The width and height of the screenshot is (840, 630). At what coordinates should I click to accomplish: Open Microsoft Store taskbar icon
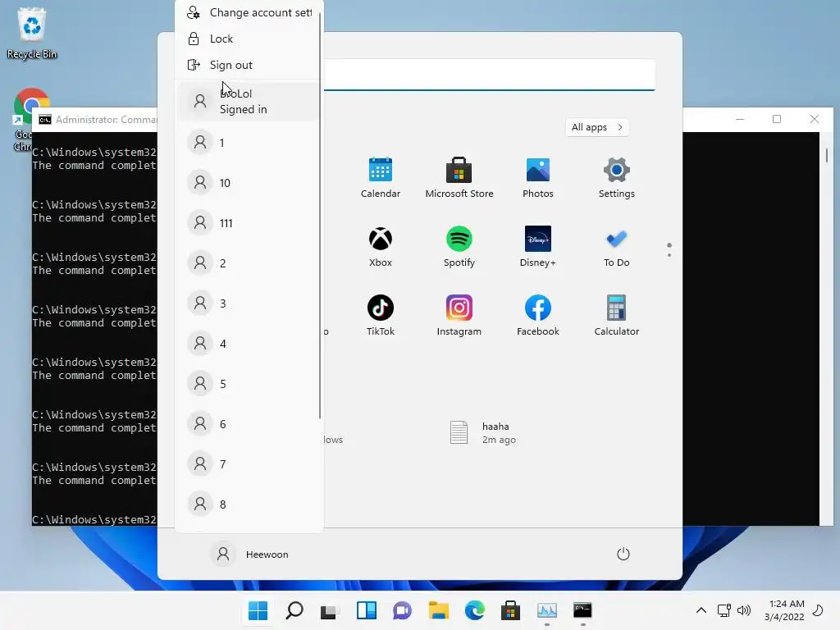pos(510,610)
